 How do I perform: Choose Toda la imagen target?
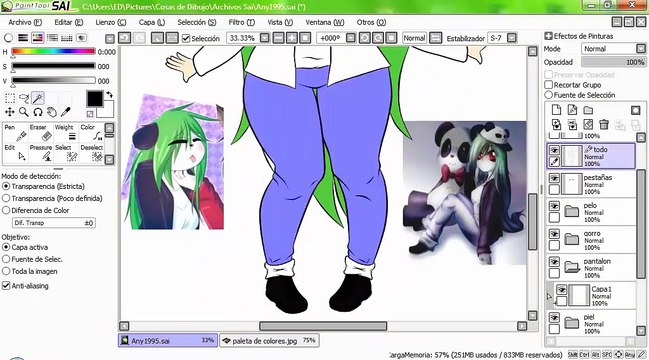(x=6, y=271)
